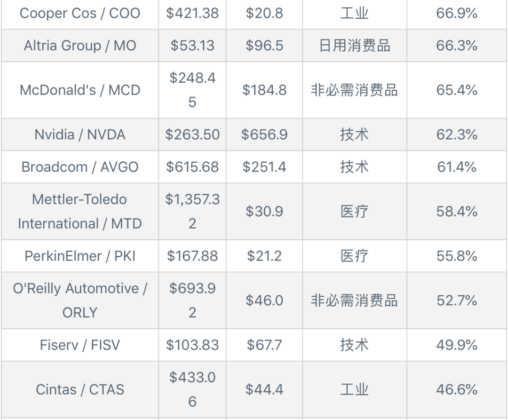Select Cooper Cos 66.9% percentage cell
The width and height of the screenshot is (508, 420).
click(x=457, y=14)
